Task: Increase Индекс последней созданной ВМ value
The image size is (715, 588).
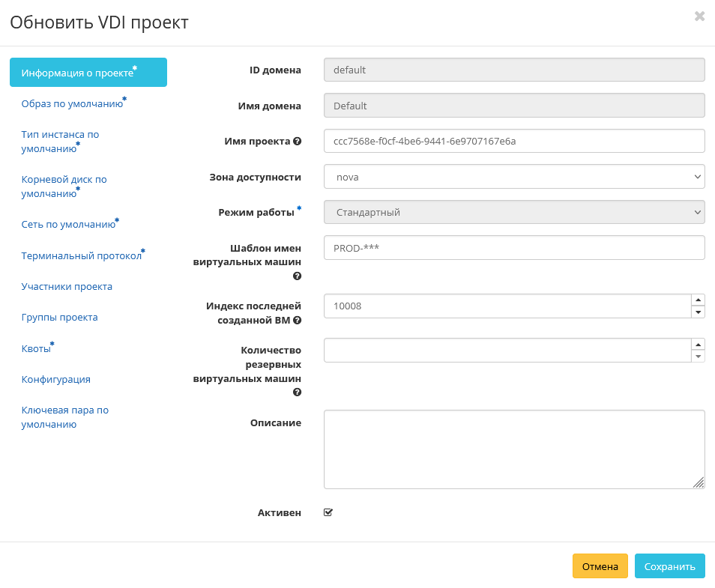Action: 698,300
